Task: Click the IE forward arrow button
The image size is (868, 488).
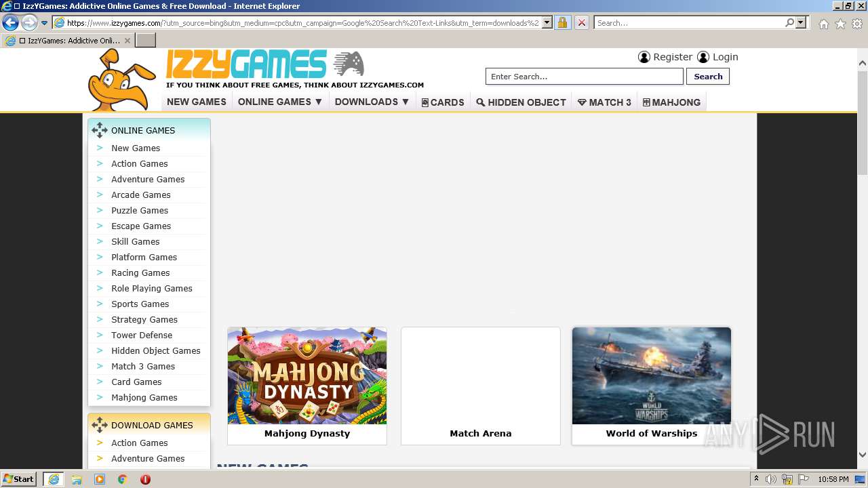Action: [x=29, y=22]
